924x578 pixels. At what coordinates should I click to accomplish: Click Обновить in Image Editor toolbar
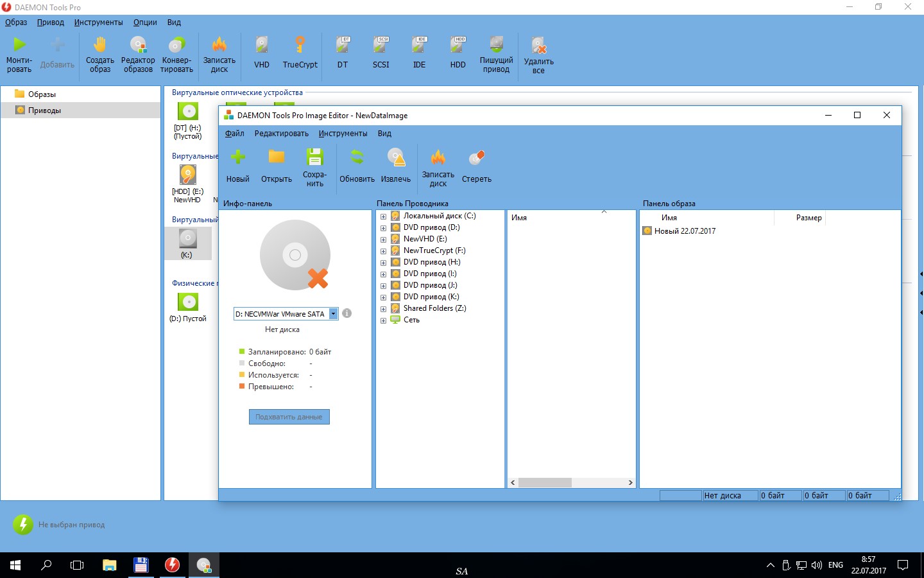(x=357, y=166)
